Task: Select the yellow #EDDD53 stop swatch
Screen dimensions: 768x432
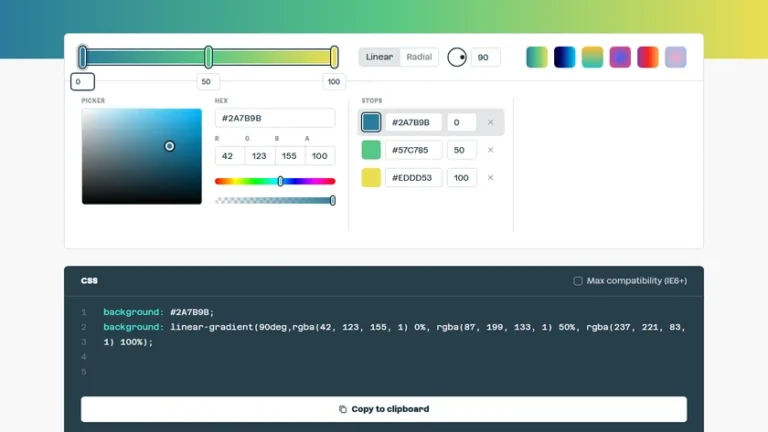Action: [x=371, y=178]
